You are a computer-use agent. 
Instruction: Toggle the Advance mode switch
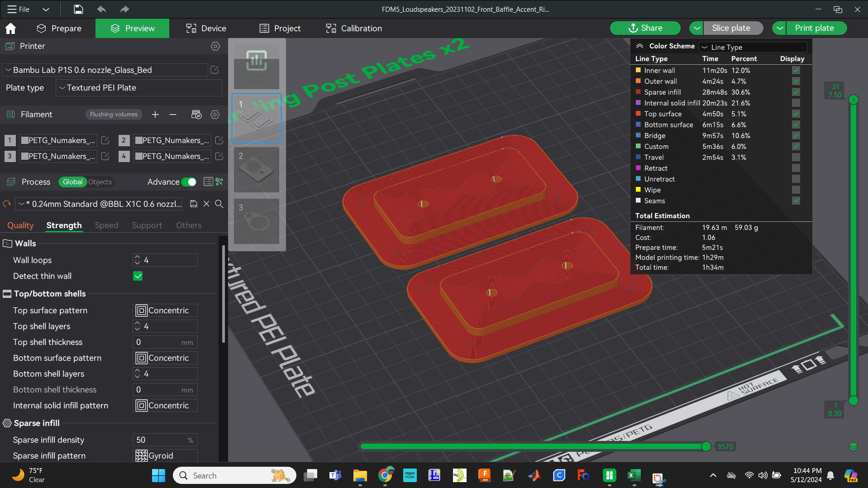click(x=189, y=182)
